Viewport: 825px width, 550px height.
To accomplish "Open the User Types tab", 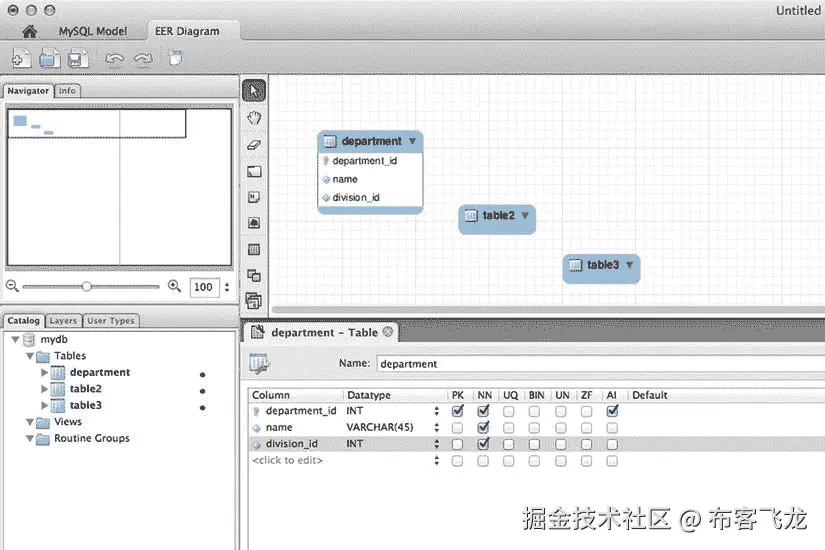I will click(110, 321).
